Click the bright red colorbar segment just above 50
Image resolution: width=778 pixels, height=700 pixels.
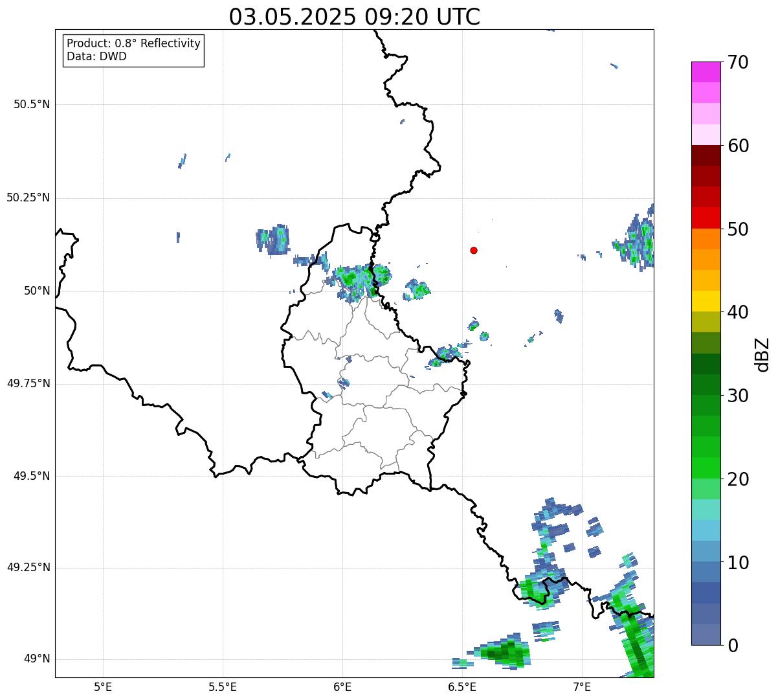706,218
